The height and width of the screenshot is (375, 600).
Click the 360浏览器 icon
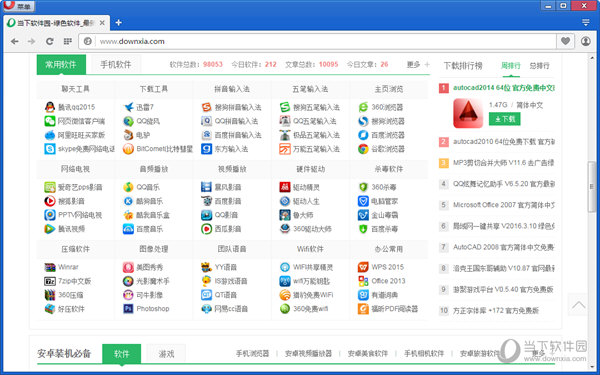363,107
